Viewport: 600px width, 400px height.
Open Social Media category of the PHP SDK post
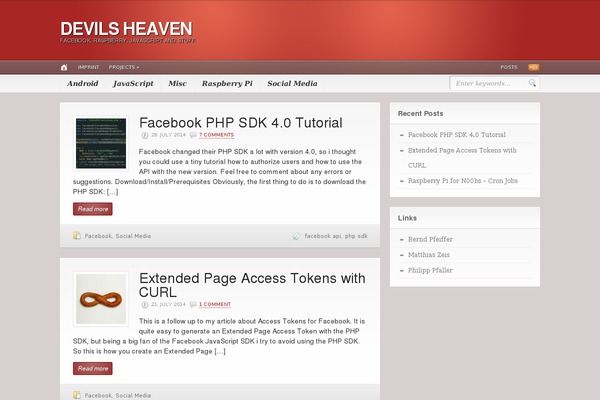[x=133, y=236]
